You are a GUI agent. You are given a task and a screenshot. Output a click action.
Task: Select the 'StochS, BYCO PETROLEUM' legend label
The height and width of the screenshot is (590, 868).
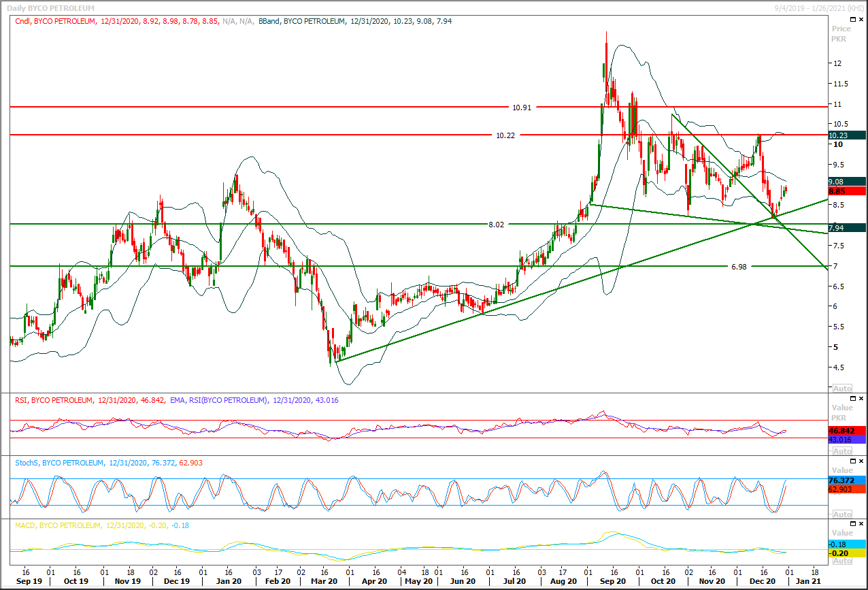(59, 463)
